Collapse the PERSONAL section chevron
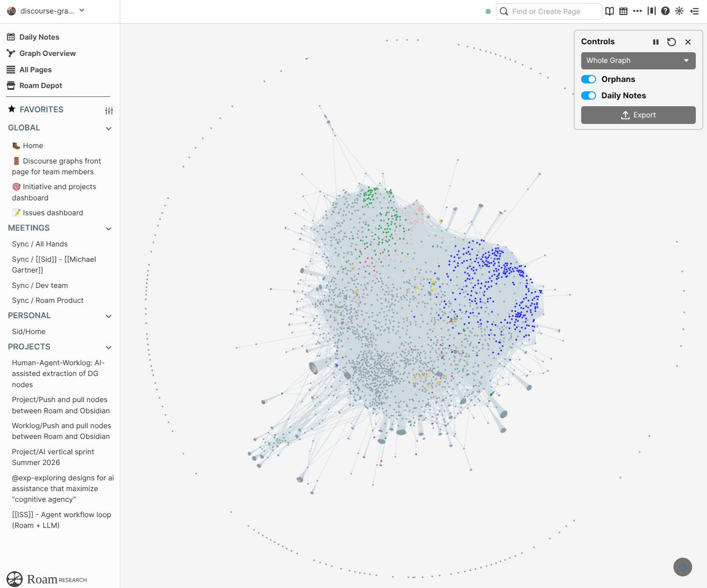 109,316
